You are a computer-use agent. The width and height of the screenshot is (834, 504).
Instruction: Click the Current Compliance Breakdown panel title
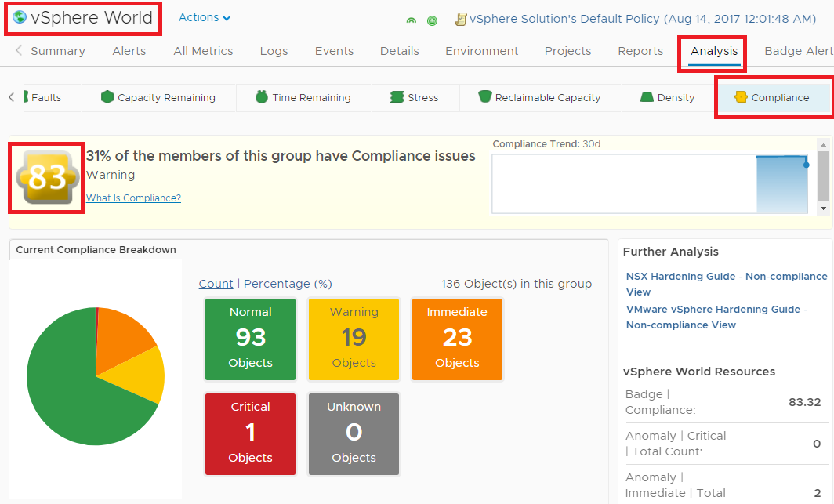coord(96,250)
